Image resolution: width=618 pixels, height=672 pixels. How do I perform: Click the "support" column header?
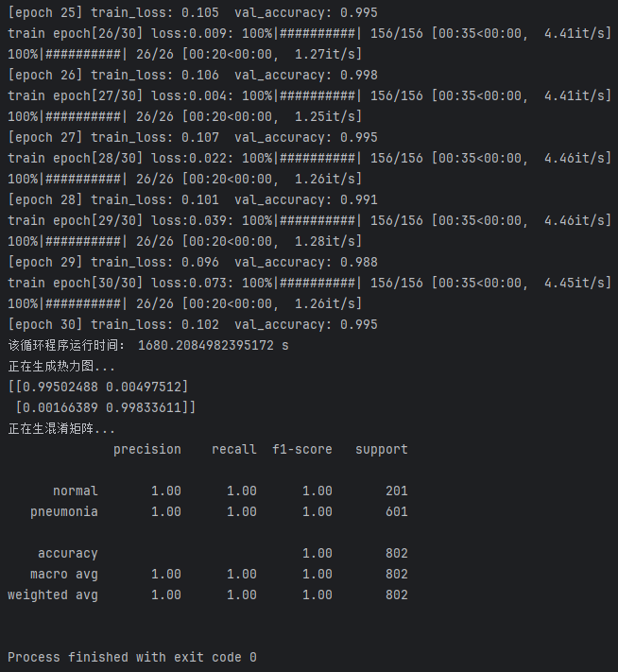[381, 449]
